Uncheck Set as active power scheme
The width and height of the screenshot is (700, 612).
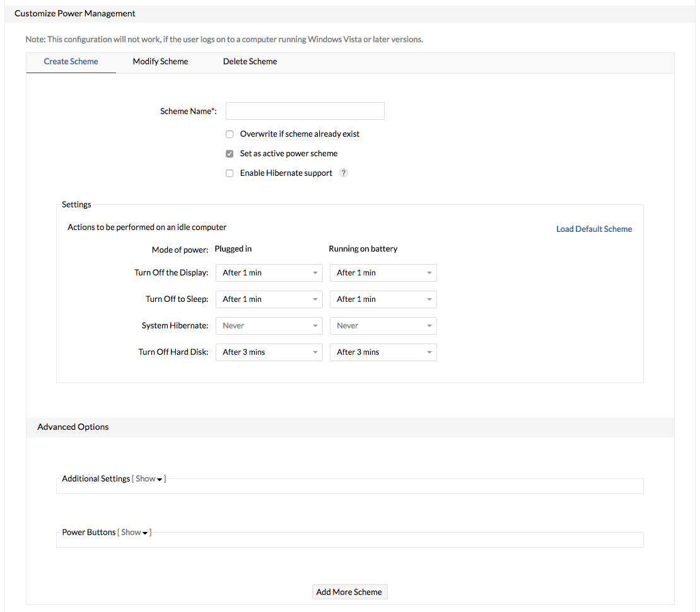point(230,153)
